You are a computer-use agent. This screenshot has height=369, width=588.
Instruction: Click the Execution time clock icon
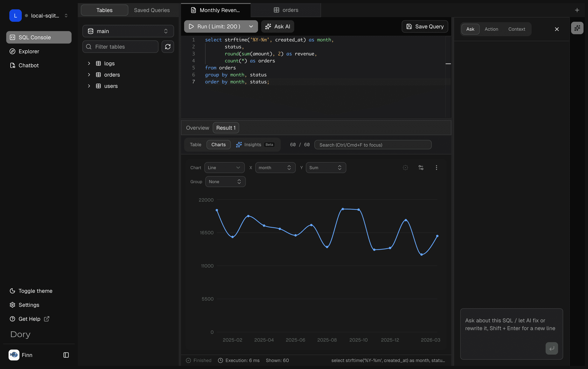220,360
